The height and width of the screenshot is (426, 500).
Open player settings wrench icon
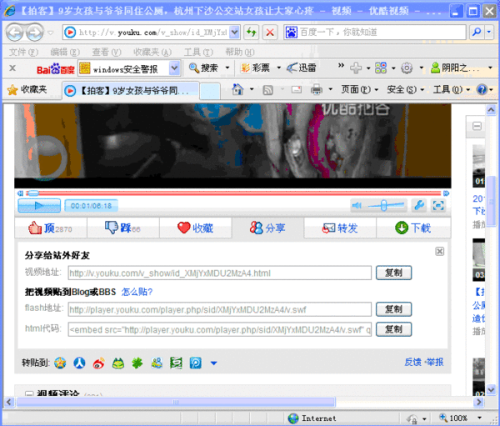tap(419, 205)
